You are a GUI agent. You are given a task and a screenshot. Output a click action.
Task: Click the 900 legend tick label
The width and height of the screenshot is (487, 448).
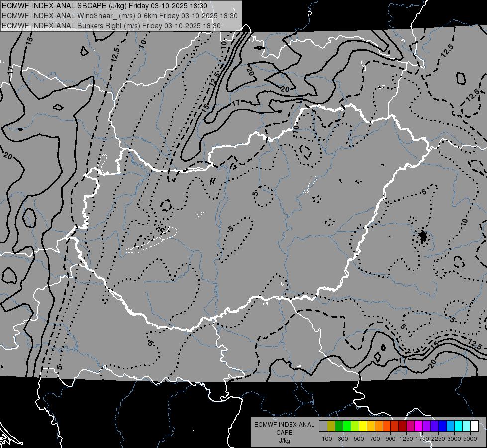[390, 439]
